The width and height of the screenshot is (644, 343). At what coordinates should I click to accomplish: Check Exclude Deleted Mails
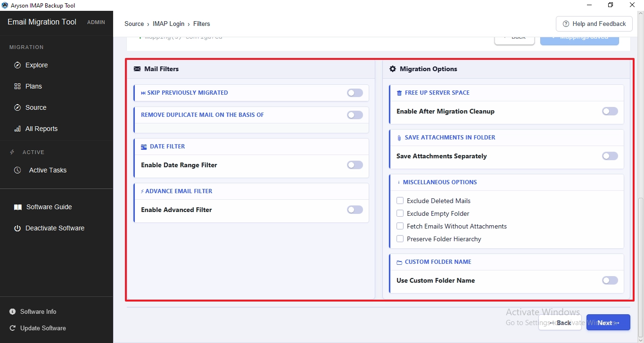(x=400, y=201)
